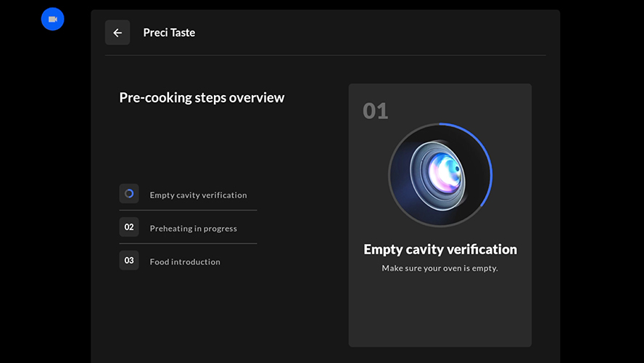Click the separator between steps one and two
Screen dimensions: 644x363
pyautogui.click(x=188, y=211)
